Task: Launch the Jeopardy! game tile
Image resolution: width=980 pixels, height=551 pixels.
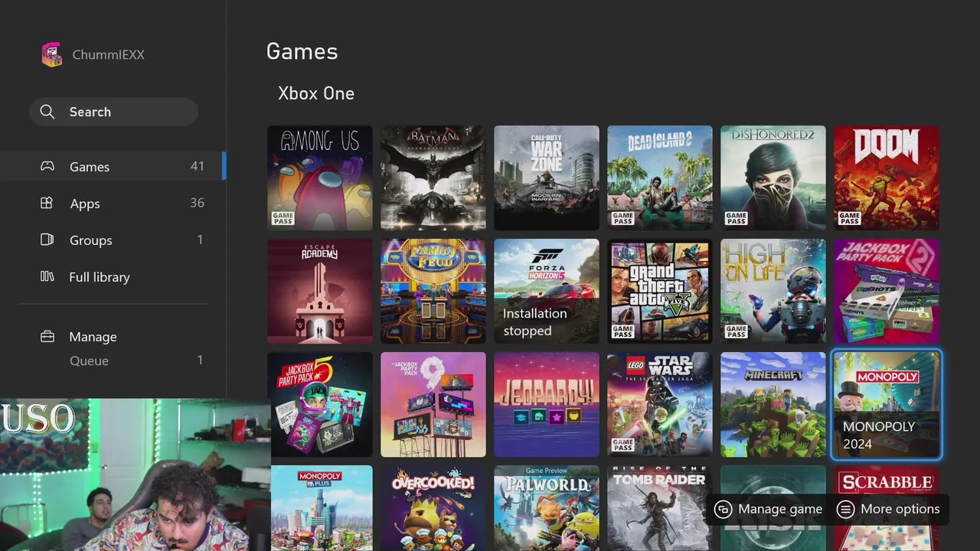Action: [547, 404]
